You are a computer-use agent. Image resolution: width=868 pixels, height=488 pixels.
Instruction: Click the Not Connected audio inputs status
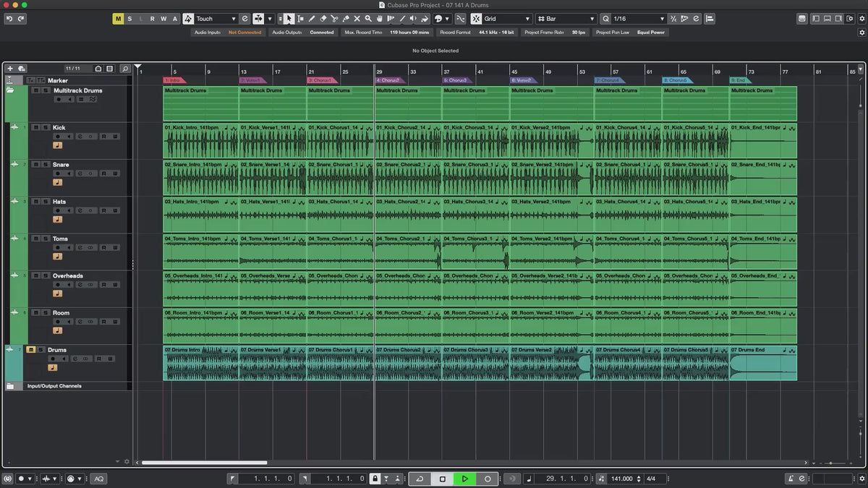point(244,32)
